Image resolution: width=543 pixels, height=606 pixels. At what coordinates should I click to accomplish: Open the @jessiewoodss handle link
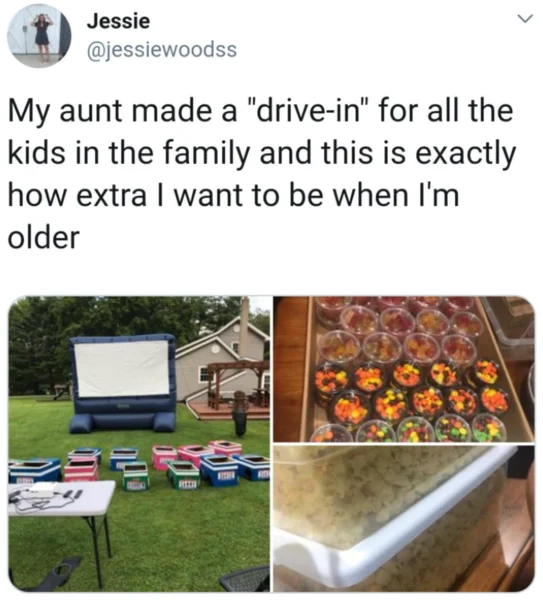click(x=162, y=50)
